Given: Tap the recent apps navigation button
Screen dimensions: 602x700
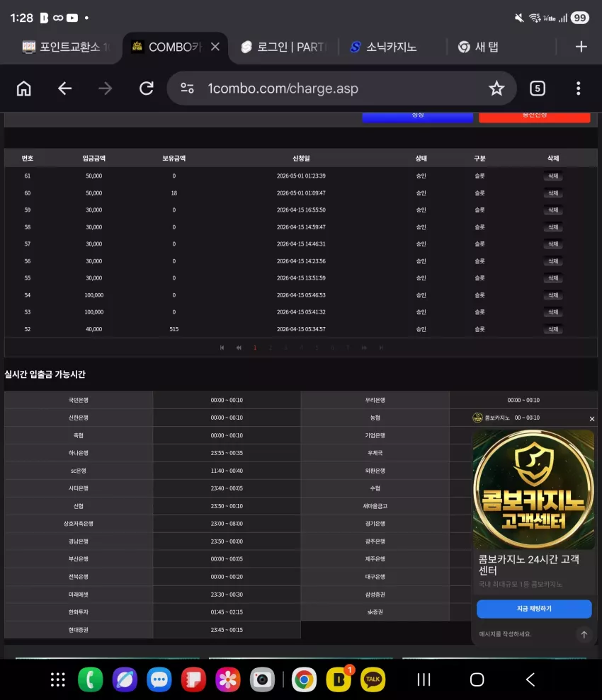Looking at the screenshot, I should click(424, 679).
